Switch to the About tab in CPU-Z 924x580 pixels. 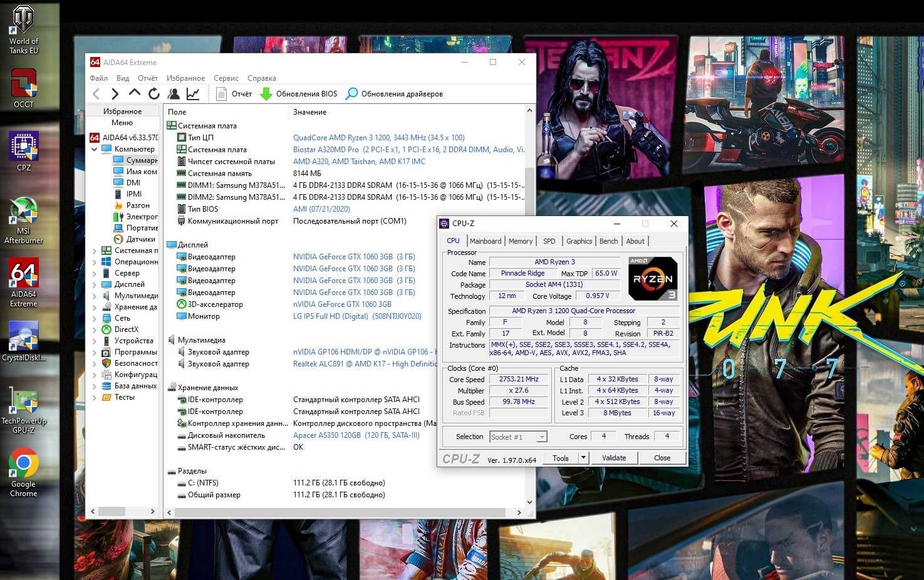635,241
